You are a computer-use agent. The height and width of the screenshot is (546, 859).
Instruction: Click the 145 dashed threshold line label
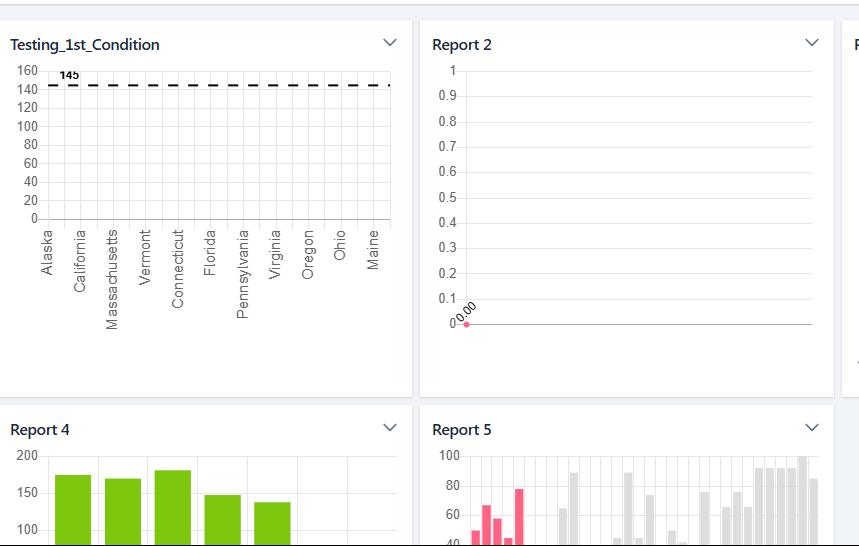pyautogui.click(x=69, y=76)
